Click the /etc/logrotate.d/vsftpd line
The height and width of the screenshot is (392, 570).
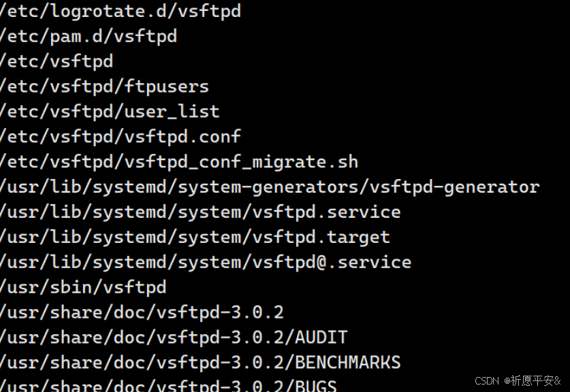coord(121,12)
